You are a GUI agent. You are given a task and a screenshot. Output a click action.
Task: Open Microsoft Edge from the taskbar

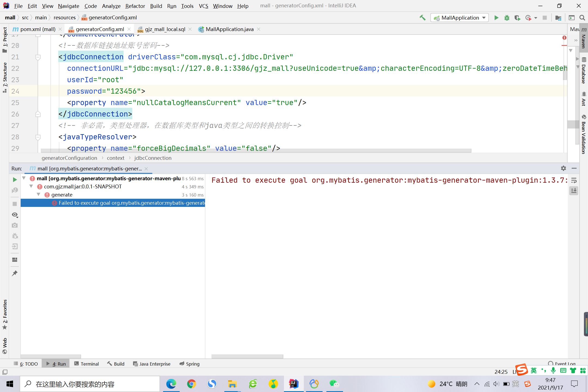point(171,384)
